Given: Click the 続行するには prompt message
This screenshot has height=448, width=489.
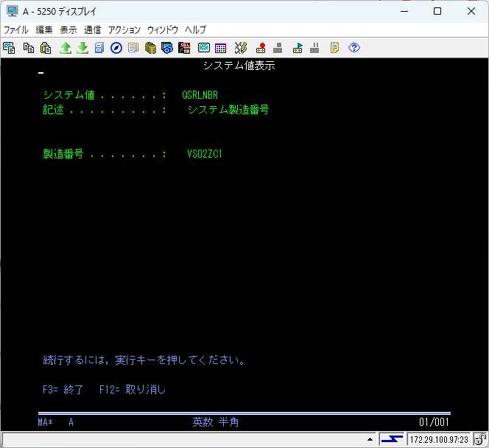Looking at the screenshot, I should pyautogui.click(x=144, y=360).
